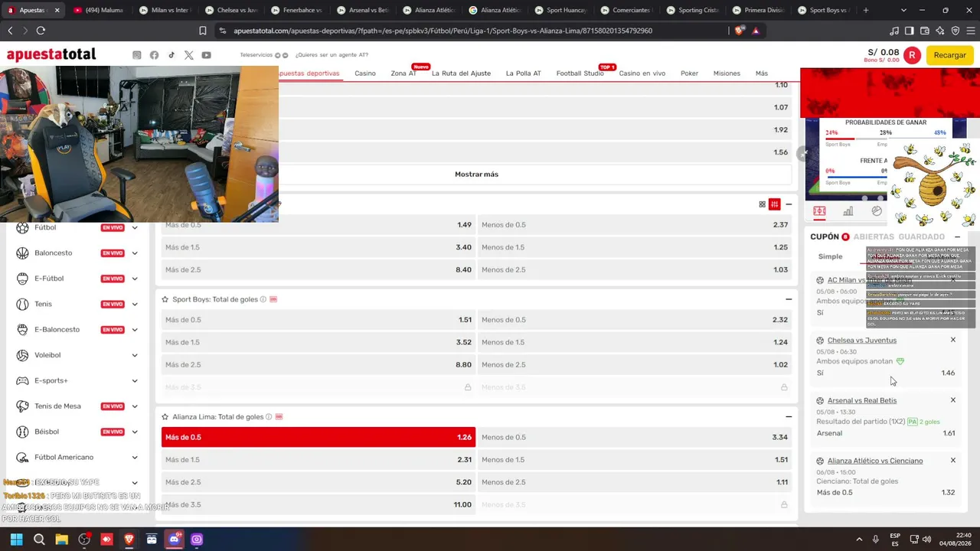Viewport: 980px width, 551px height.
Task: Open the Casino menu item
Action: (365, 73)
